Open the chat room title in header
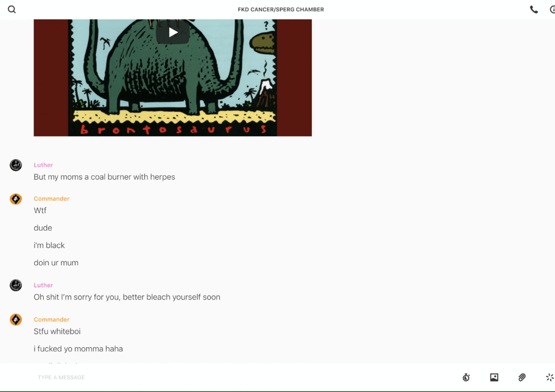 point(281,10)
